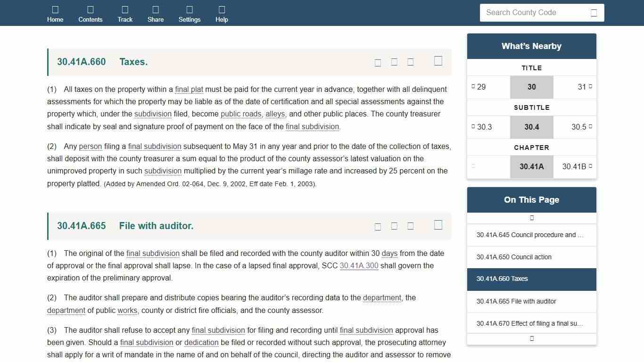Click middle small icon in File with auditor header
Image resolution: width=644 pixels, height=362 pixels.
tap(394, 226)
